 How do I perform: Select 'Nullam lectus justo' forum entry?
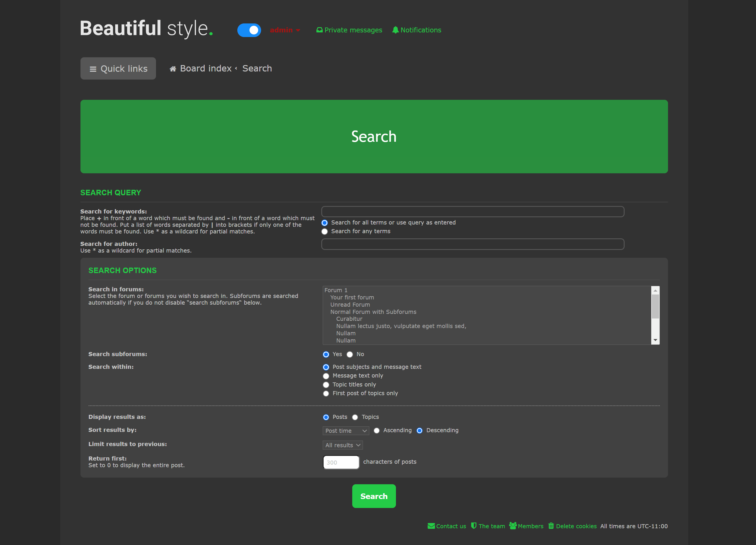click(x=487, y=326)
